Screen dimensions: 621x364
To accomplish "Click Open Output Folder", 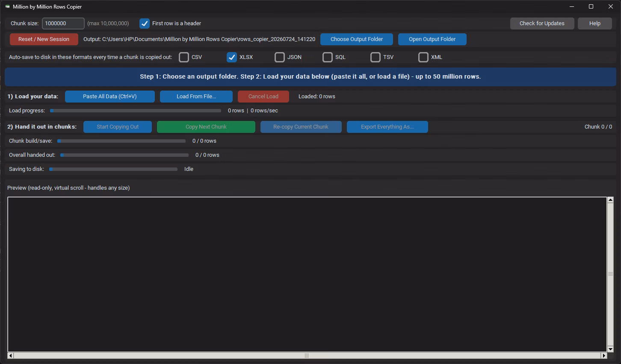I will [x=432, y=39].
